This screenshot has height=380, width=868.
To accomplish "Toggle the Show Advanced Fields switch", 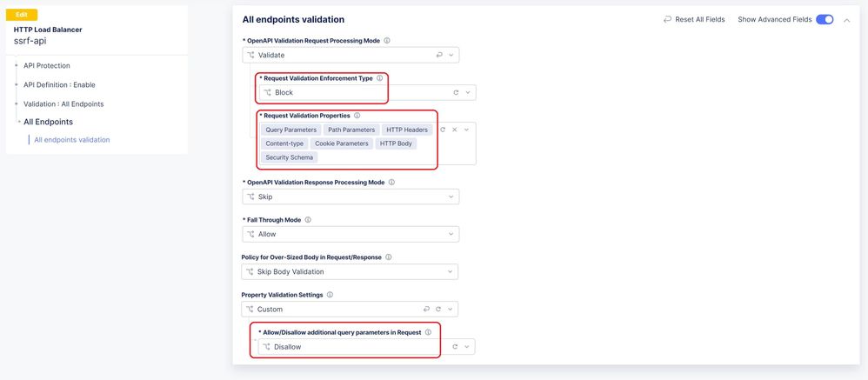I will pos(825,19).
